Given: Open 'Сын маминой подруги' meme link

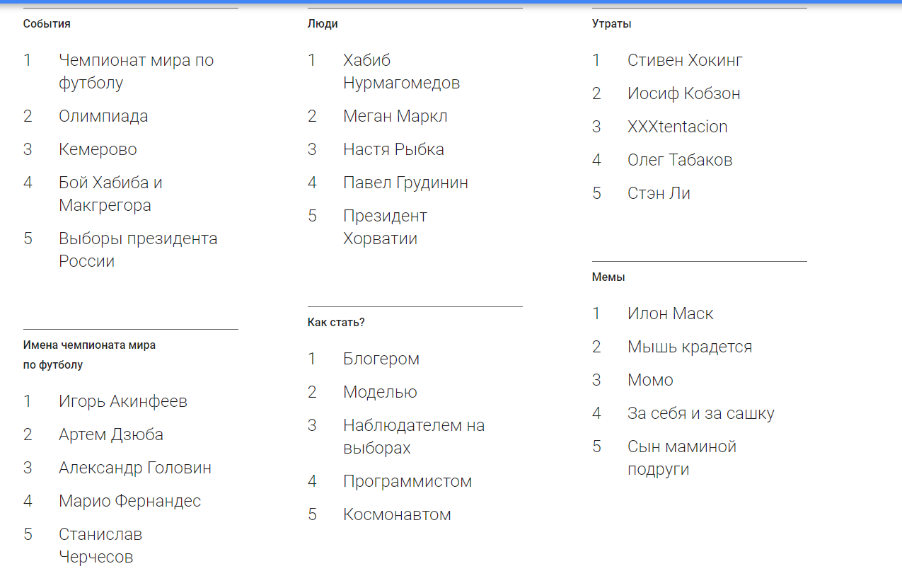Looking at the screenshot, I should coord(681,458).
